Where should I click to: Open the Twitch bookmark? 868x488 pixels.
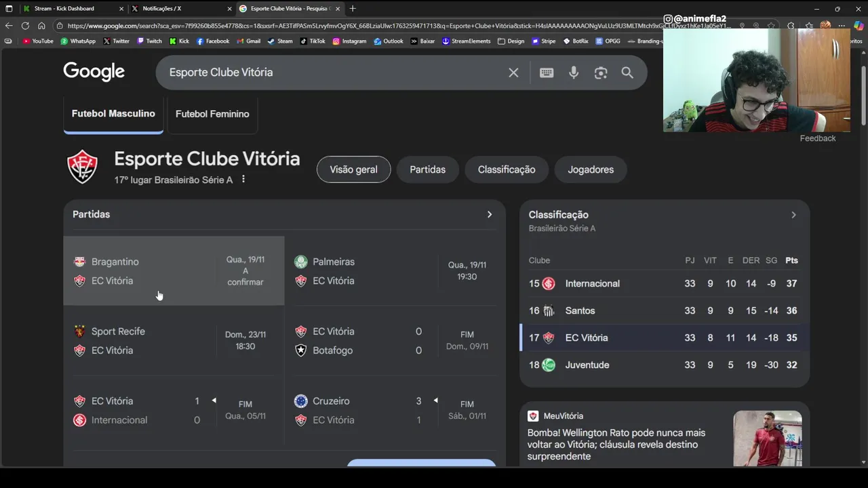pos(149,41)
